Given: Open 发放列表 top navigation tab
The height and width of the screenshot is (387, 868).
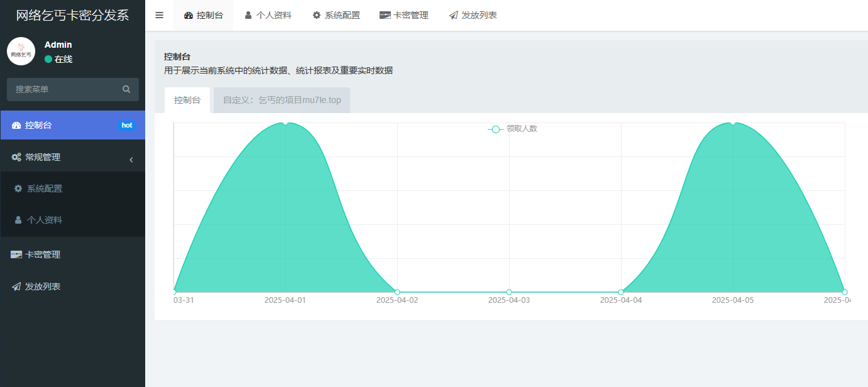Looking at the screenshot, I should point(473,15).
